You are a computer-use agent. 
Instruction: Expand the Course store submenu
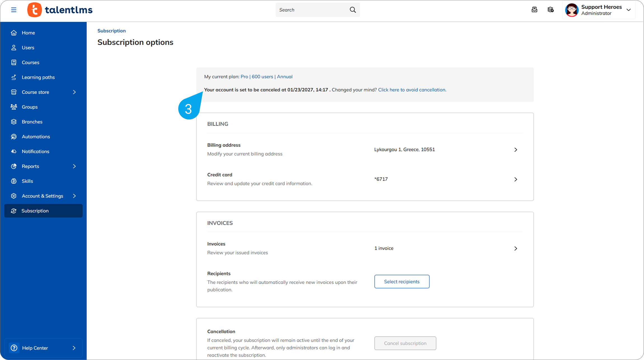pos(74,92)
